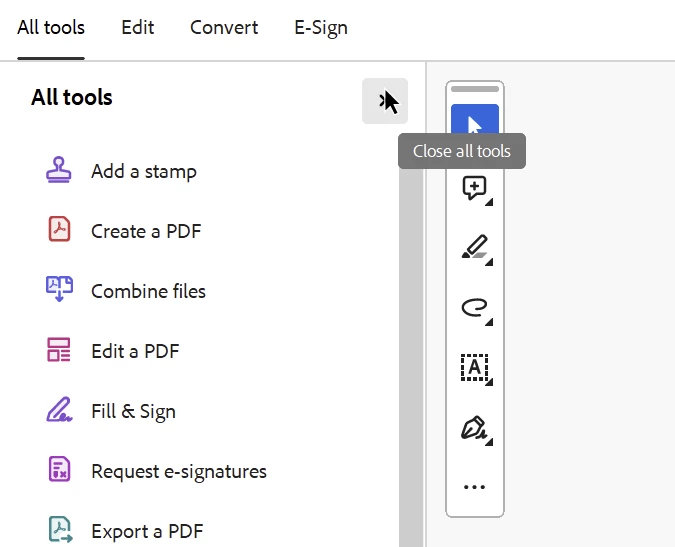Select the freehand Draw tool

474,307
